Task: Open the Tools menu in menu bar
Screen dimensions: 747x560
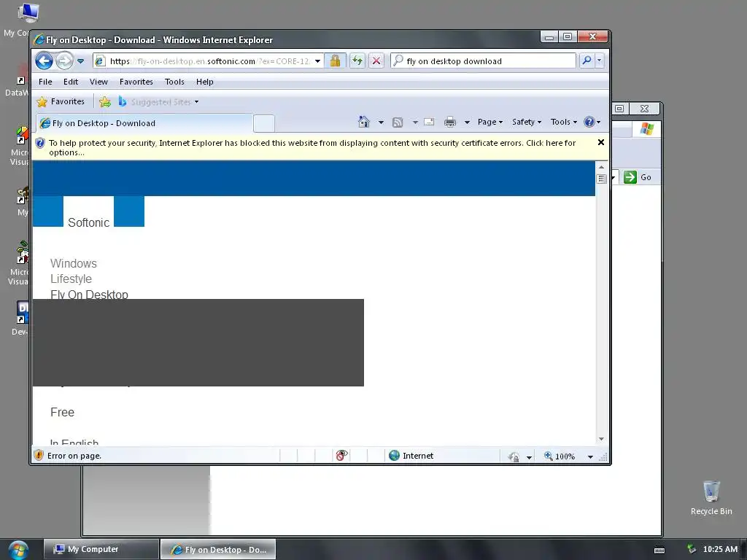Action: pos(174,82)
